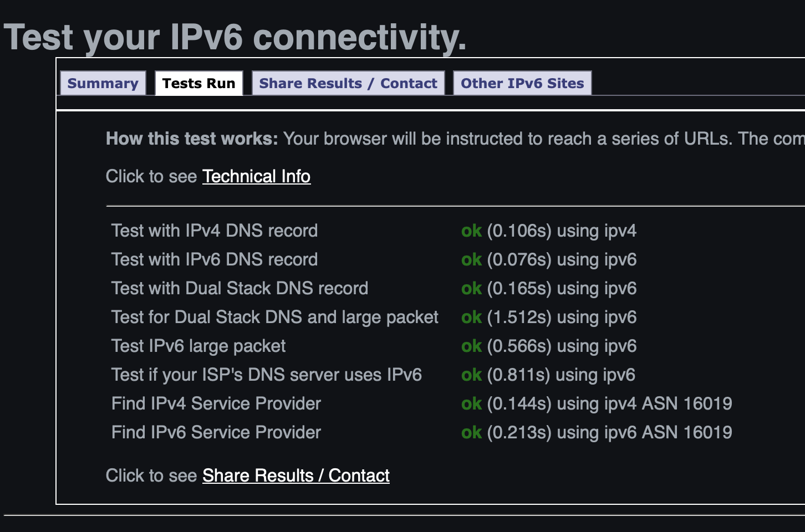Follow the bottom Share Results / Contact link

[x=296, y=475]
